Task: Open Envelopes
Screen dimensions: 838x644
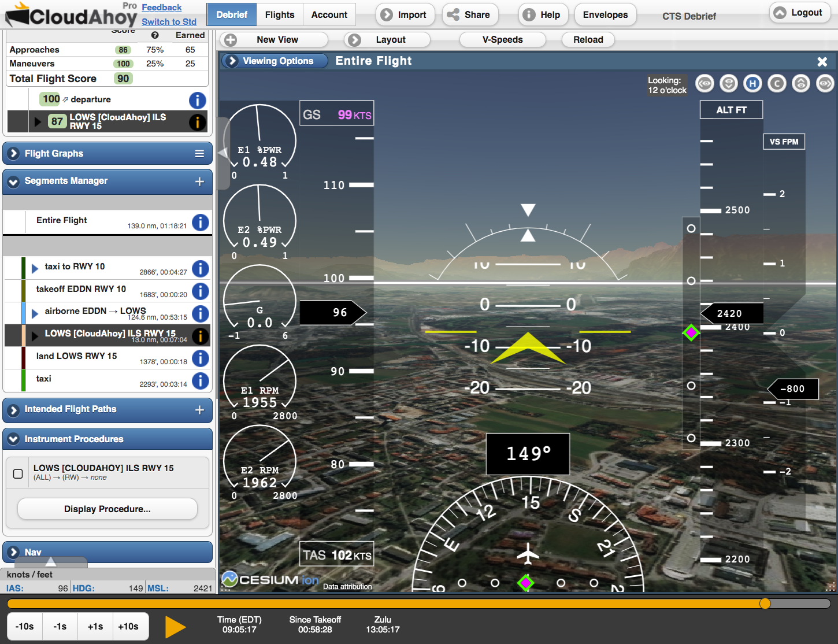Action: [605, 14]
